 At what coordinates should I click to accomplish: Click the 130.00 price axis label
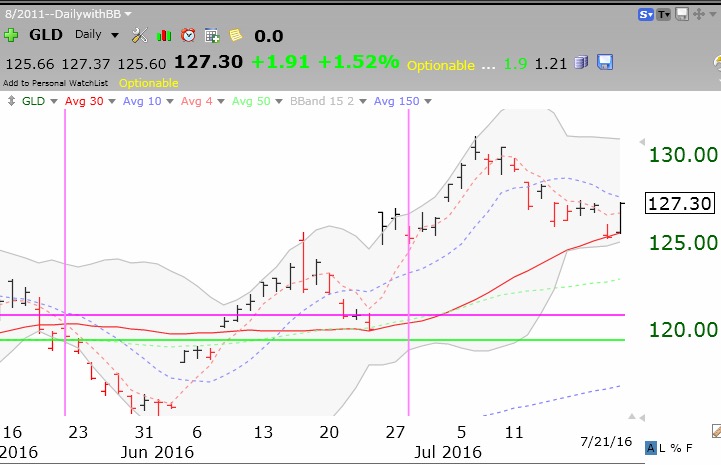[683, 155]
